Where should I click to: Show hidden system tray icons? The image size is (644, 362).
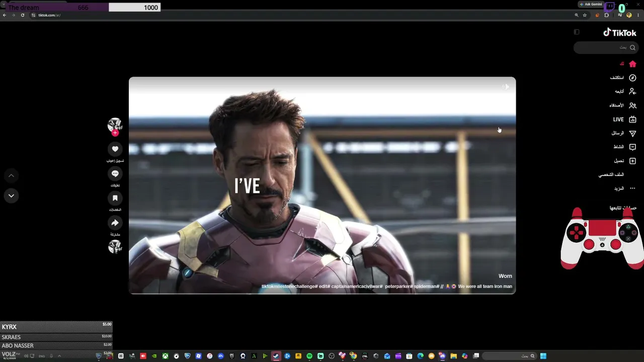pyautogui.click(x=59, y=356)
